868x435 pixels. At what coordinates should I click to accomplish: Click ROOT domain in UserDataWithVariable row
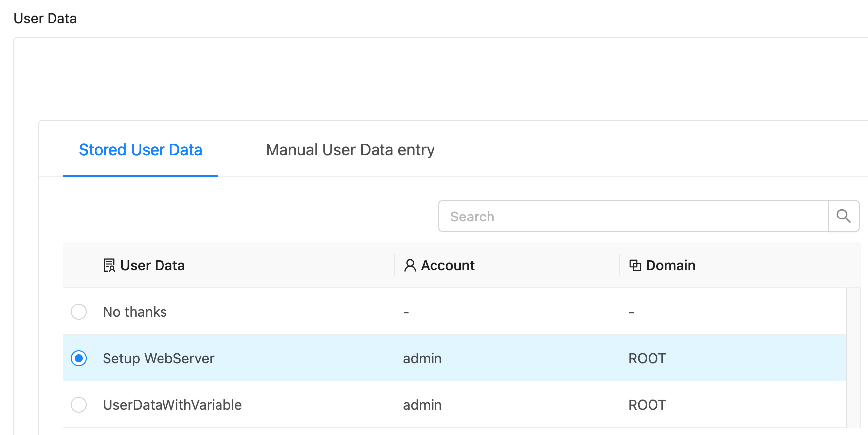(x=647, y=405)
